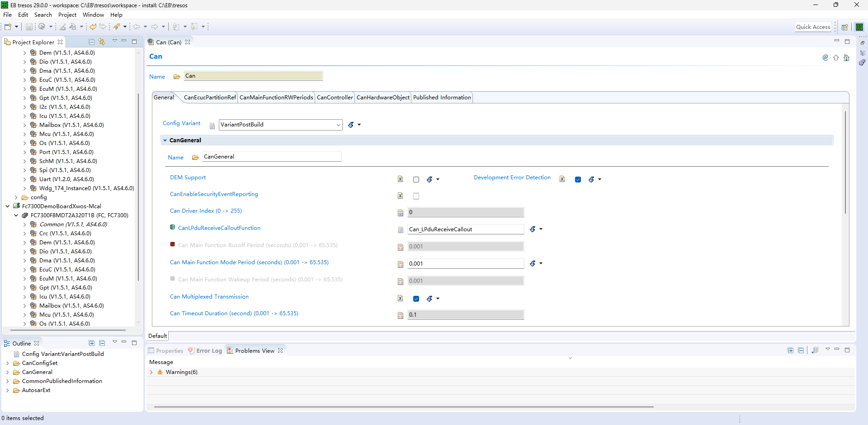Collapse the CanGeneral section
The height and width of the screenshot is (425, 868).
(165, 140)
